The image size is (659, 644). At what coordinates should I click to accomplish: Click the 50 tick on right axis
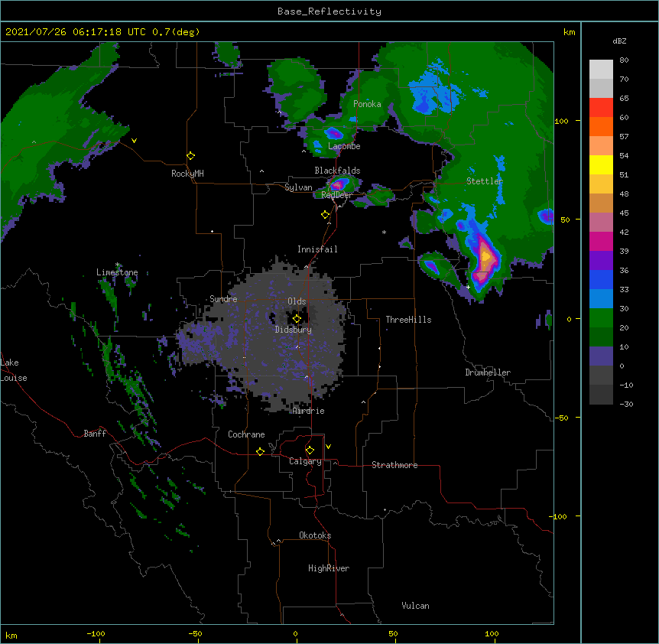(x=565, y=220)
